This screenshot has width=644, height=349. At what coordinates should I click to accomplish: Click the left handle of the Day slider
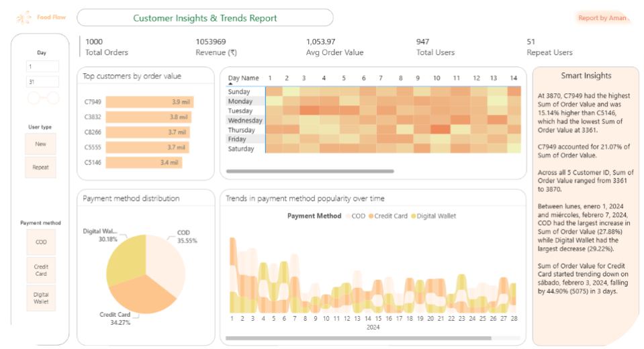(34, 99)
